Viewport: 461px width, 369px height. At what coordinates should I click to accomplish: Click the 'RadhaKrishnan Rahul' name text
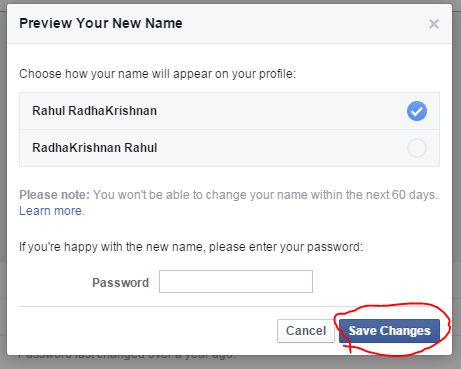[x=94, y=148]
